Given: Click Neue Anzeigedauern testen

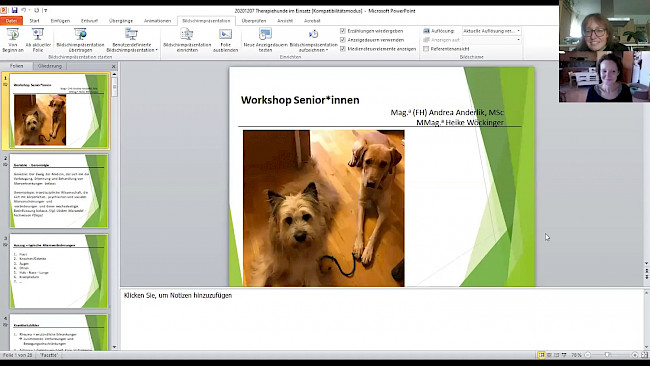Looking at the screenshot, I should [265, 40].
